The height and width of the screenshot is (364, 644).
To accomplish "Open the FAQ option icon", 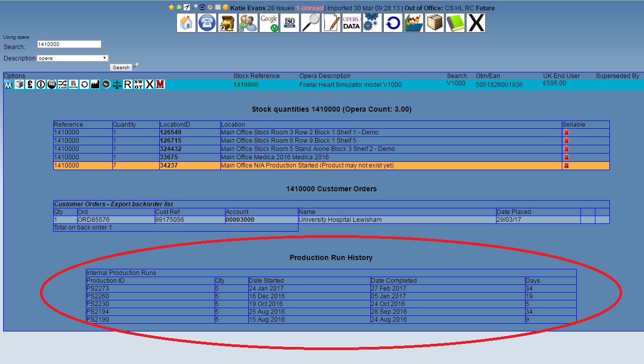I will tap(52, 84).
